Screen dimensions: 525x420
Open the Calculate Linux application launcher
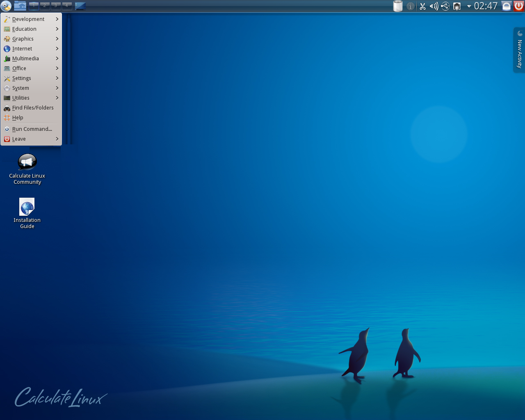tap(6, 6)
